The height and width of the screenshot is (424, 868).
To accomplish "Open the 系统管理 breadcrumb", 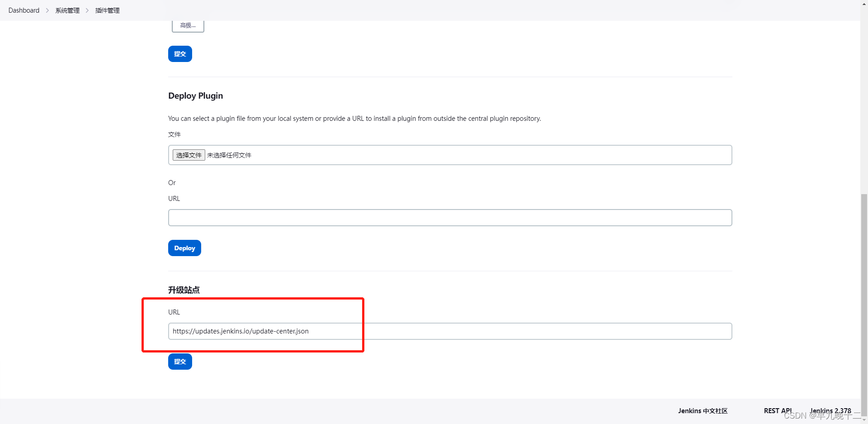I will point(67,10).
